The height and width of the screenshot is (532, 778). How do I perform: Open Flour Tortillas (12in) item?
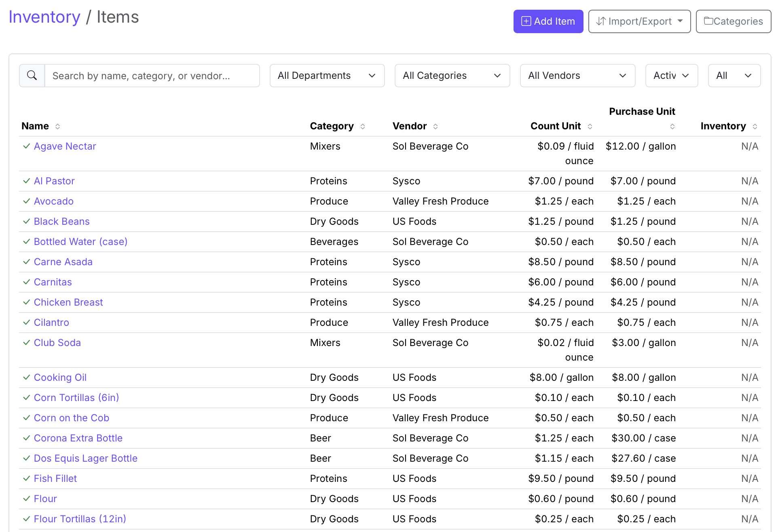click(80, 519)
